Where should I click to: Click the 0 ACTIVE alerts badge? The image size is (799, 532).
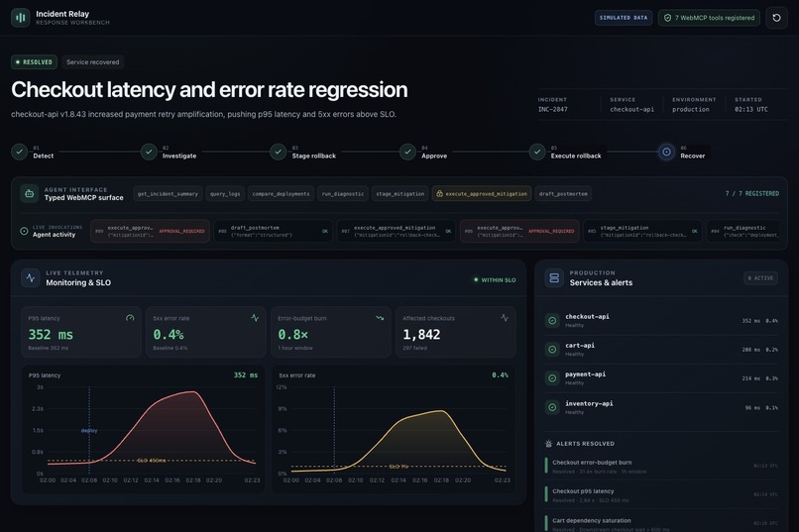[x=760, y=278]
